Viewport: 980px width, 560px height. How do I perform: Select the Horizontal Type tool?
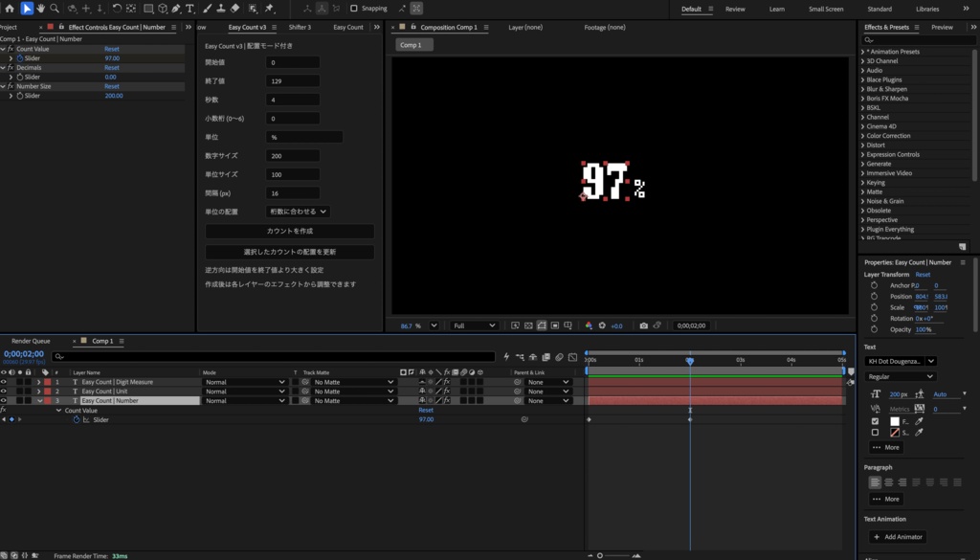tap(190, 8)
